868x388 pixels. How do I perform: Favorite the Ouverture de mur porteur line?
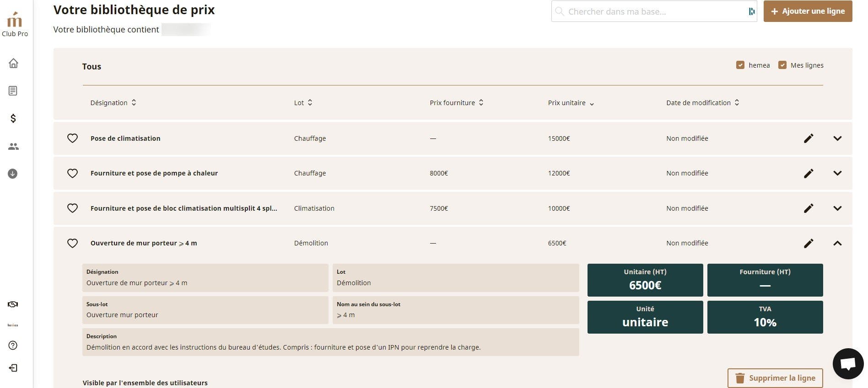(x=72, y=243)
